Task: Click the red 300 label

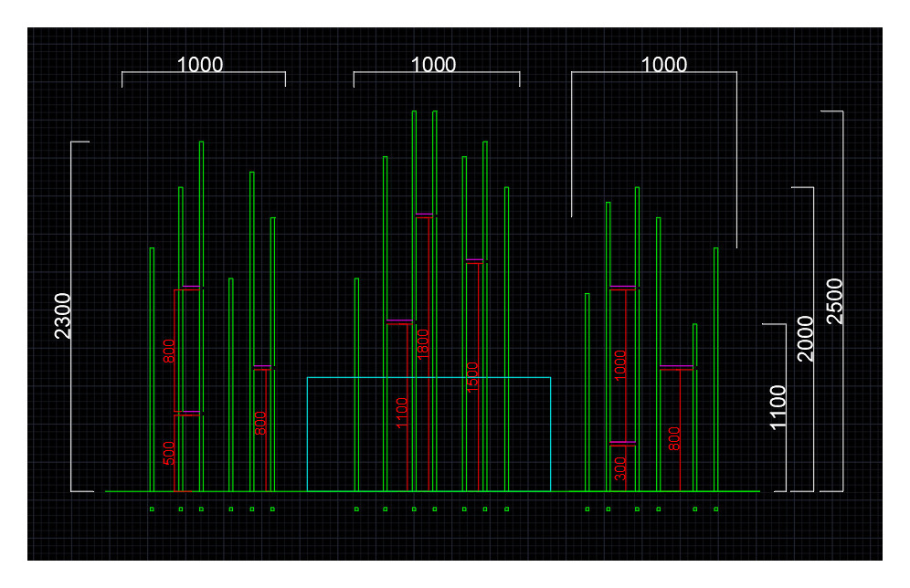Action: (x=620, y=469)
